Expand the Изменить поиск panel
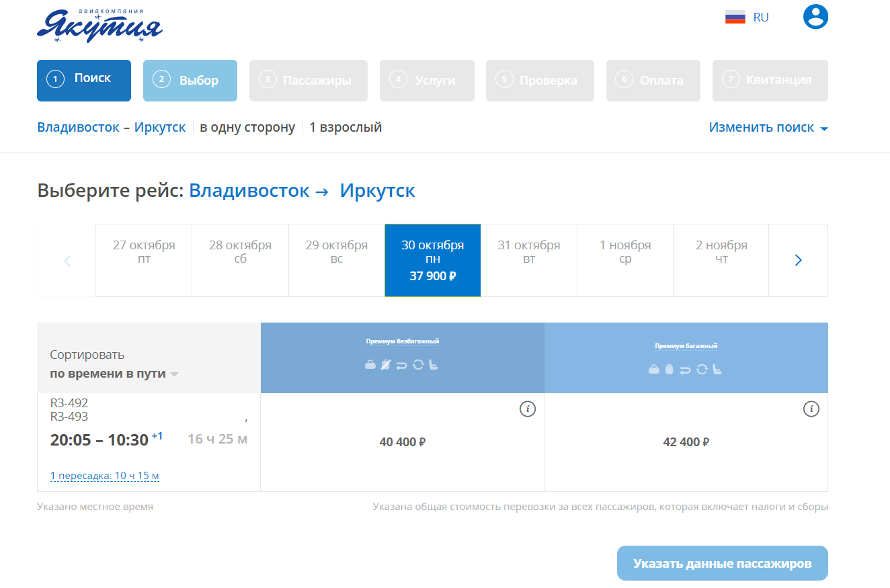The width and height of the screenshot is (890, 588). click(768, 126)
